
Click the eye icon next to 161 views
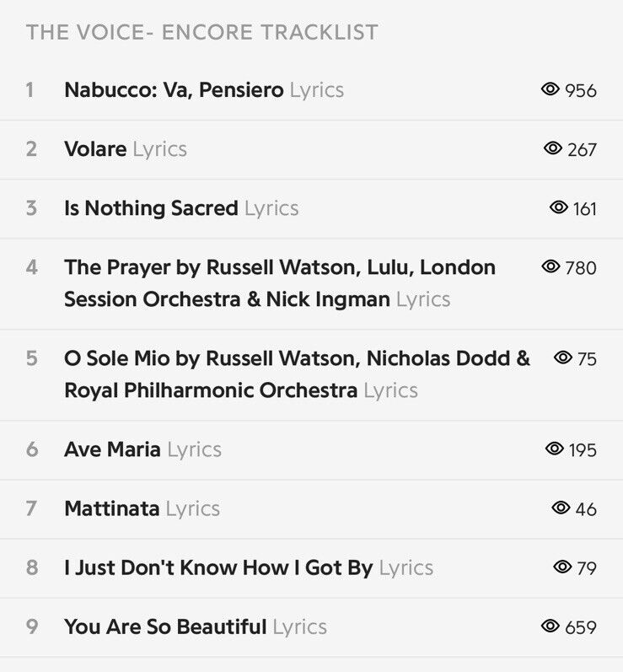[559, 207]
